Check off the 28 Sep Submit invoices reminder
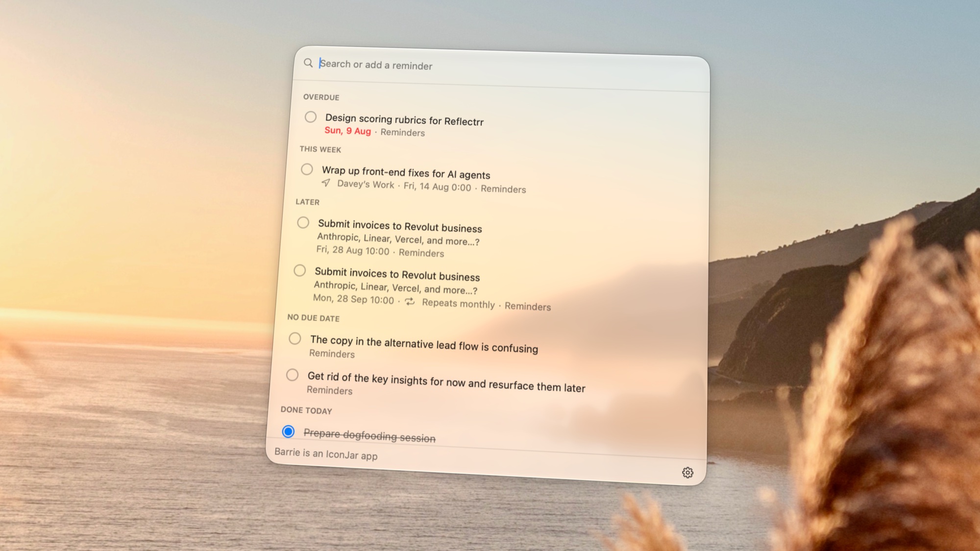The width and height of the screenshot is (980, 551). tap(300, 270)
